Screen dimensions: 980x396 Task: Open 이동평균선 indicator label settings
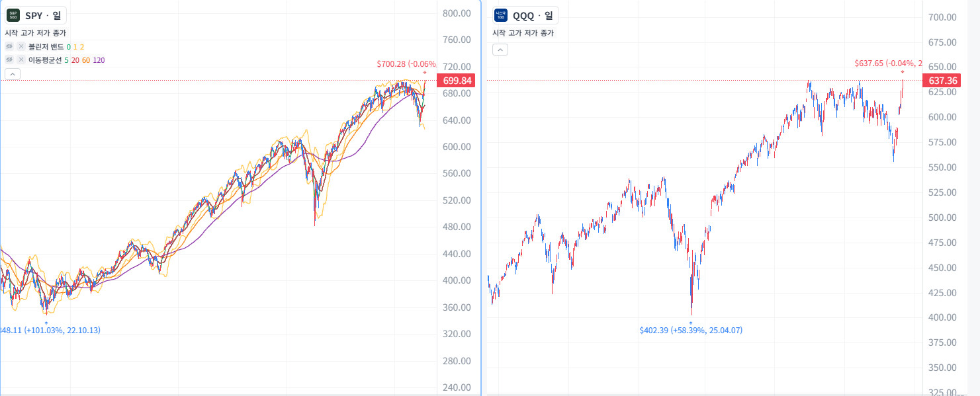tap(45, 60)
